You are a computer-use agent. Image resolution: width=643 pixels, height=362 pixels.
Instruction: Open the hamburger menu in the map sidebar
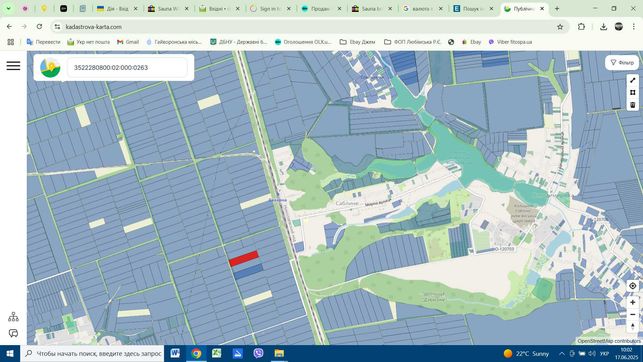click(13, 66)
